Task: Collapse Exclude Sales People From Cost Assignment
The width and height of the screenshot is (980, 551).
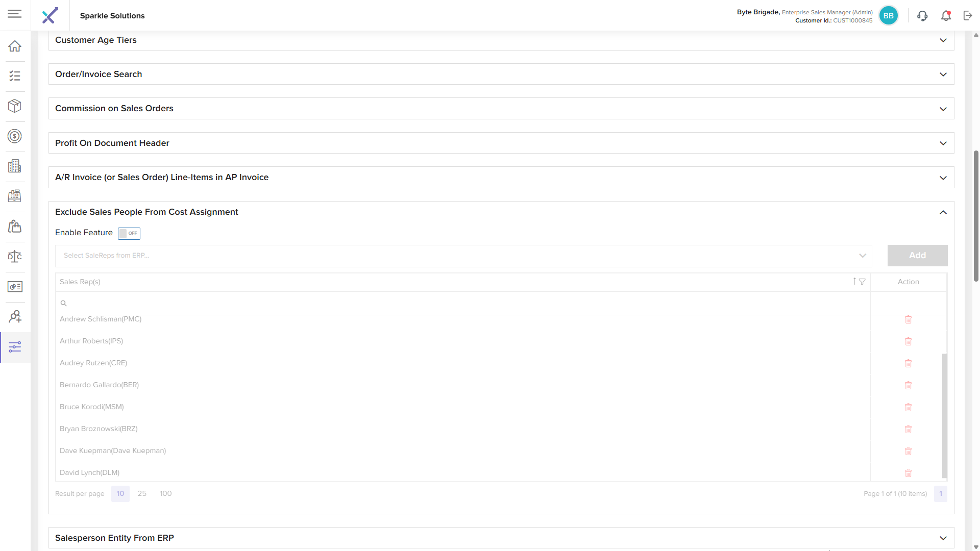Action: (x=943, y=212)
